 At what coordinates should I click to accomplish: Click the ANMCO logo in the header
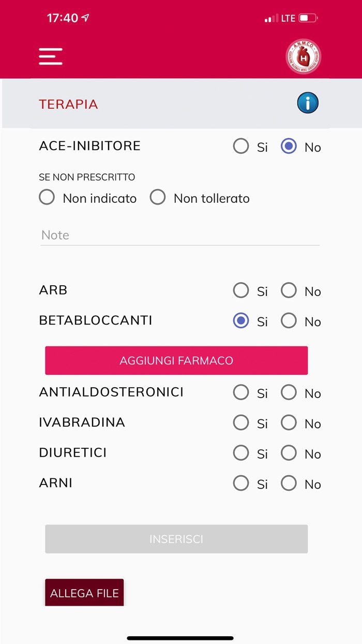pos(304,55)
